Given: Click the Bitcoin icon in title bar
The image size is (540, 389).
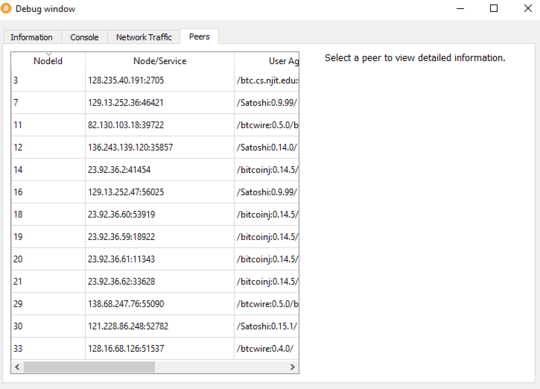Looking at the screenshot, I should click(x=6, y=9).
